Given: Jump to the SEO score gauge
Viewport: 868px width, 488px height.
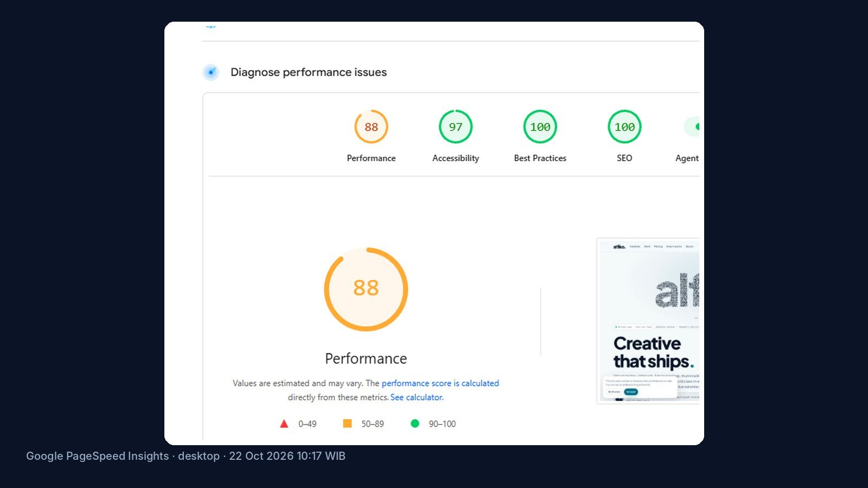Looking at the screenshot, I should 624,136.
